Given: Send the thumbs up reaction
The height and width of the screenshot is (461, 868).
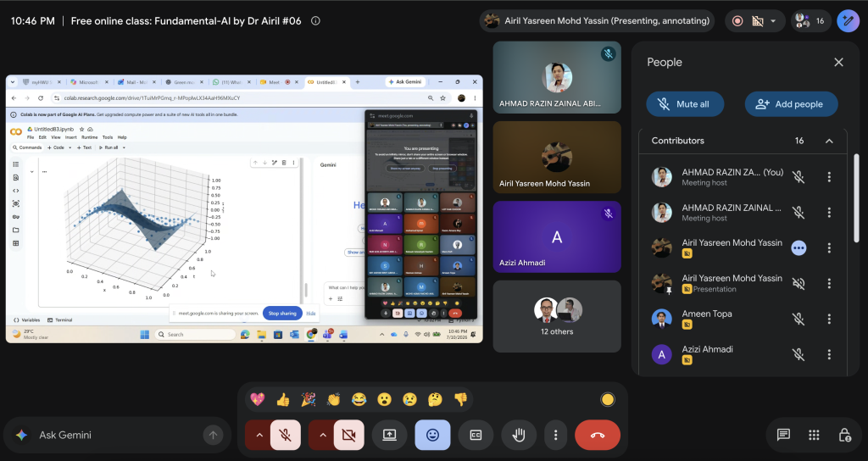Looking at the screenshot, I should coord(283,399).
